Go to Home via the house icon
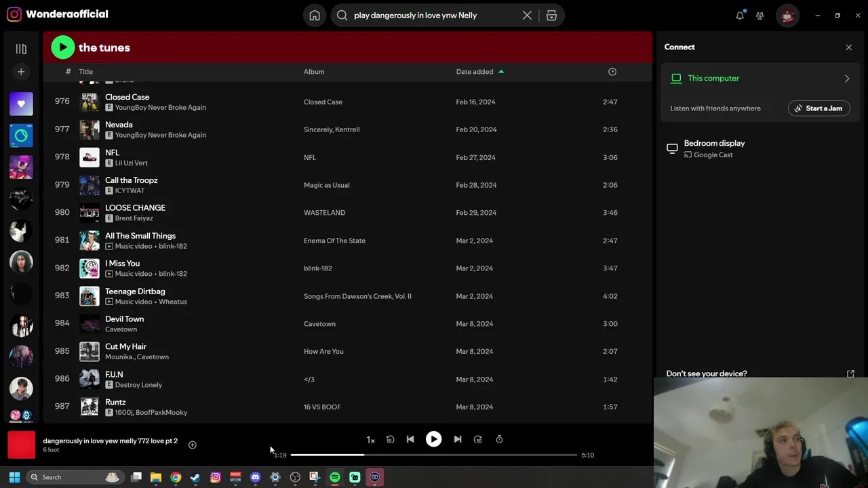 (x=315, y=16)
